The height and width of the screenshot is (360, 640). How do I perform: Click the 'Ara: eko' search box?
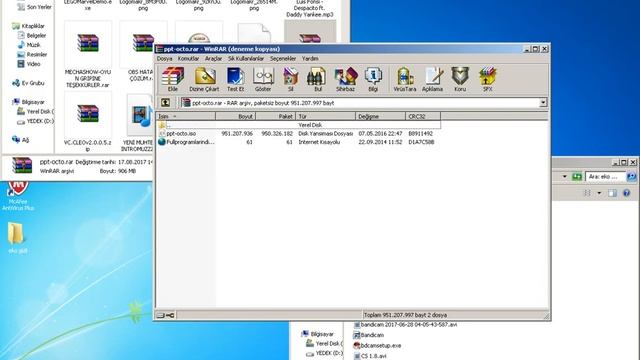(x=605, y=176)
